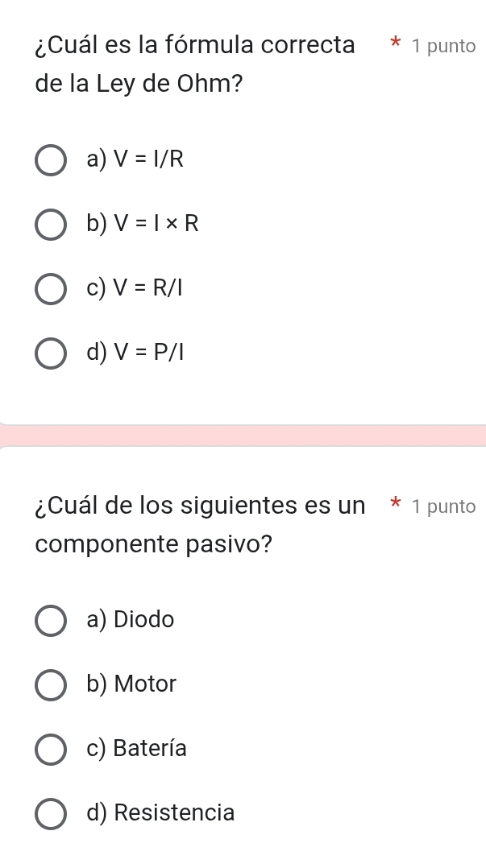The height and width of the screenshot is (868, 486).
Task: Click the answer text 'Resistencia'
Action: point(174,813)
